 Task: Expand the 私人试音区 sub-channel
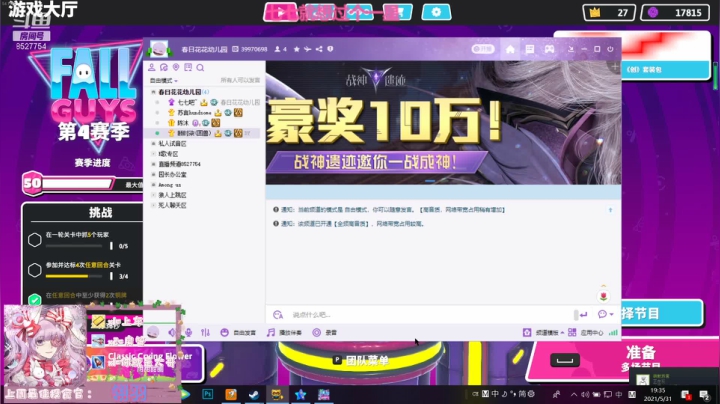coord(153,144)
